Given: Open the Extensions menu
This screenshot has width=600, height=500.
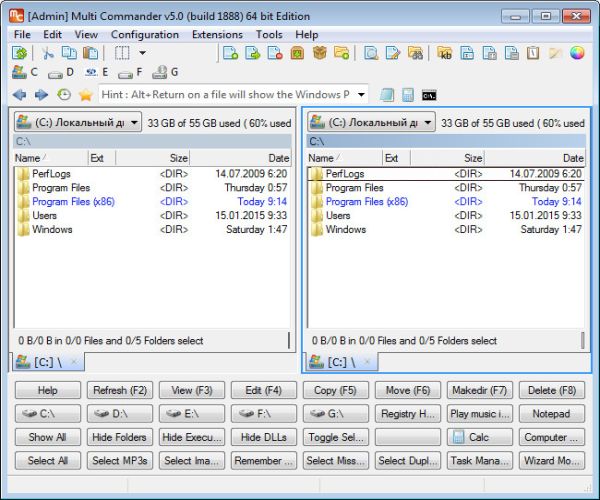Looking at the screenshot, I should (217, 34).
